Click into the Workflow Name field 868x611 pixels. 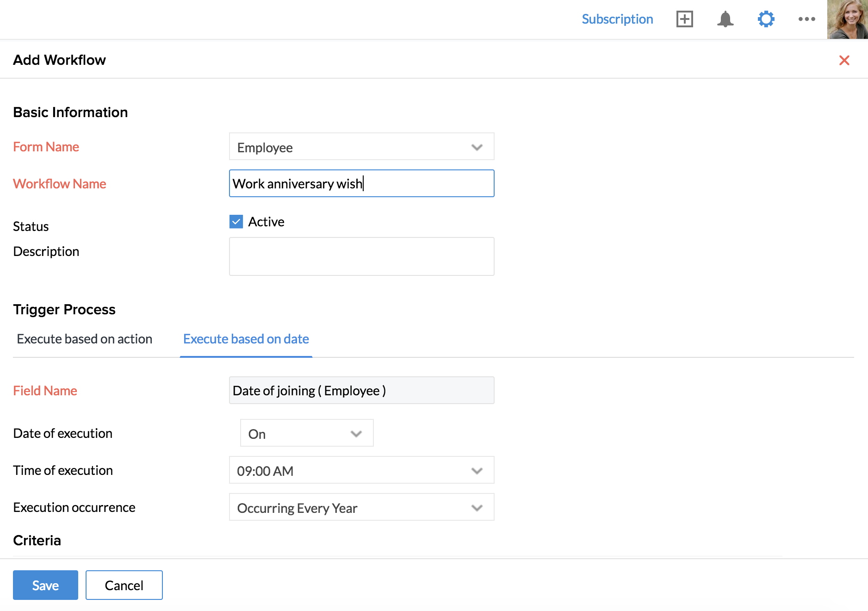click(x=361, y=184)
